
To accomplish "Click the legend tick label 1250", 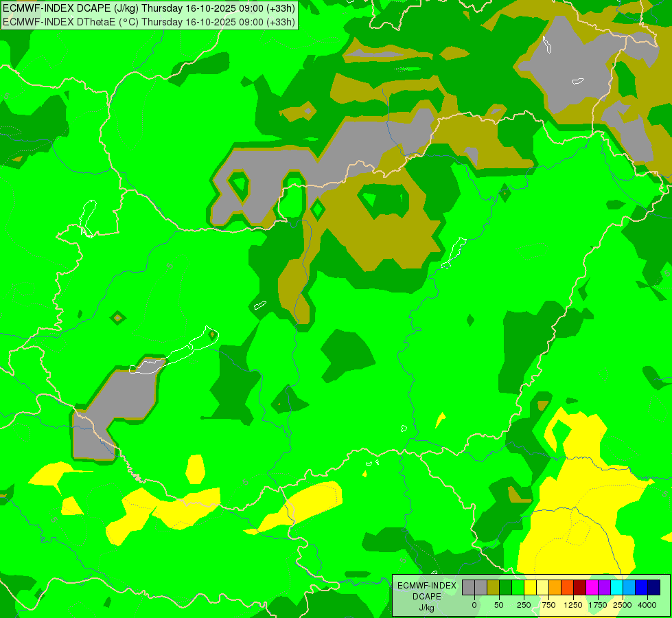I will coord(573,605).
